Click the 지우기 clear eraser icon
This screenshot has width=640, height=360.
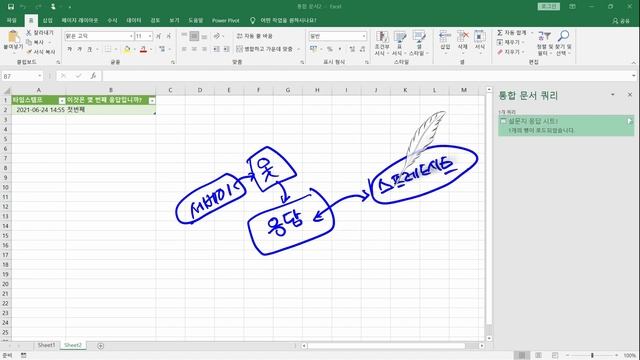(x=500, y=52)
